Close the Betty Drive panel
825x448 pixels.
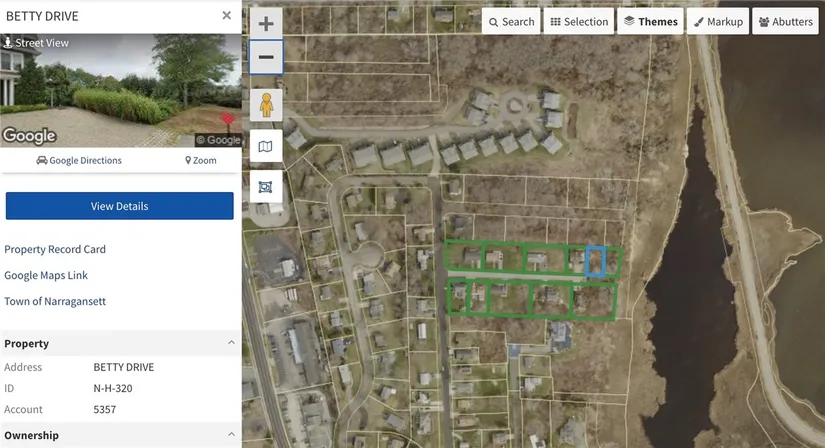(227, 16)
